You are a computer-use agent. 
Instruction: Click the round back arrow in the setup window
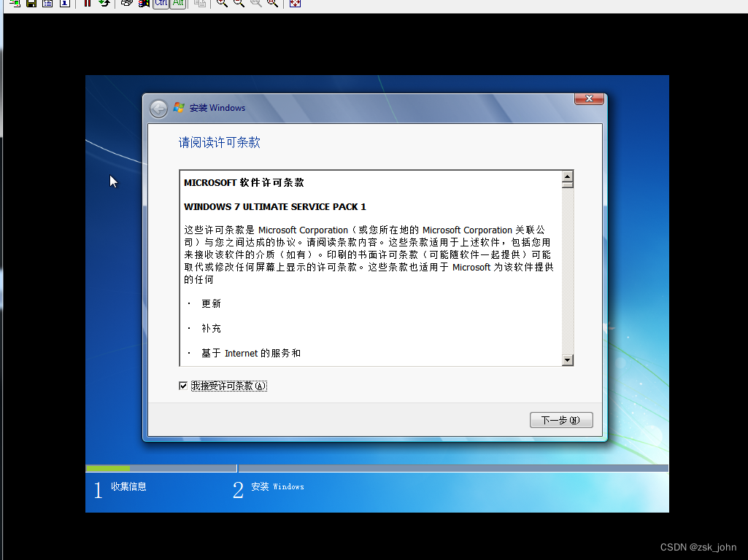pos(158,109)
